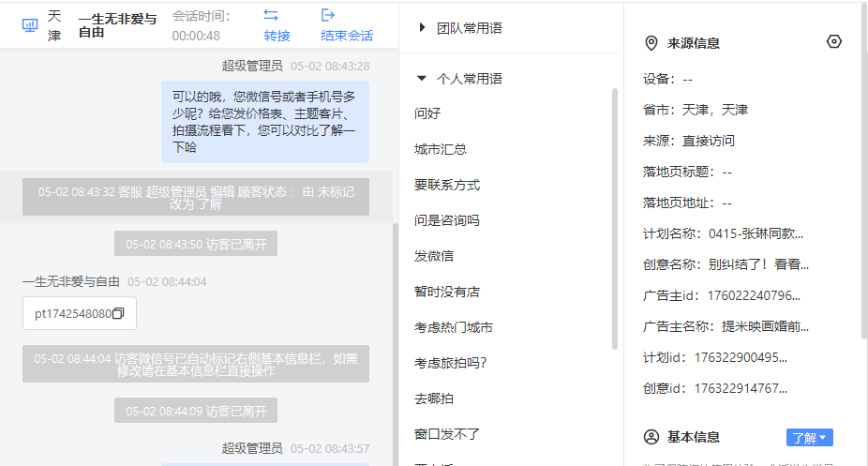
Task: Click the 创意id row
Action: point(714,388)
